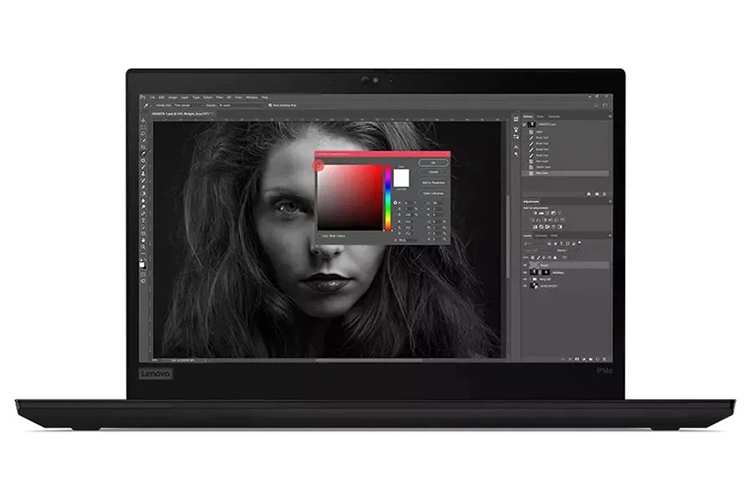Image resolution: width=750 pixels, height=500 pixels.
Task: Select the Zoom tool
Action: 143,247
